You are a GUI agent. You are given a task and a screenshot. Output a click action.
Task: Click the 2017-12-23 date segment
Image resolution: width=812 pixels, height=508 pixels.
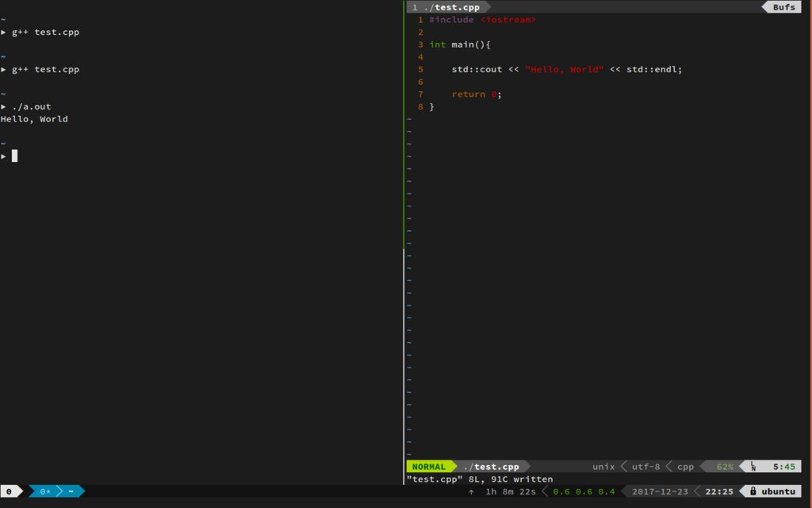tap(660, 491)
